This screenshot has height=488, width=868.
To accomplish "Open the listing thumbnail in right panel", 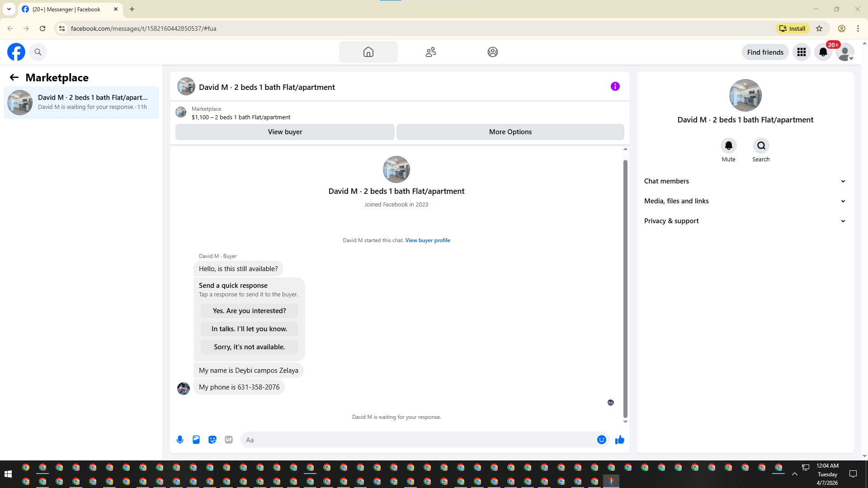I will [x=745, y=95].
